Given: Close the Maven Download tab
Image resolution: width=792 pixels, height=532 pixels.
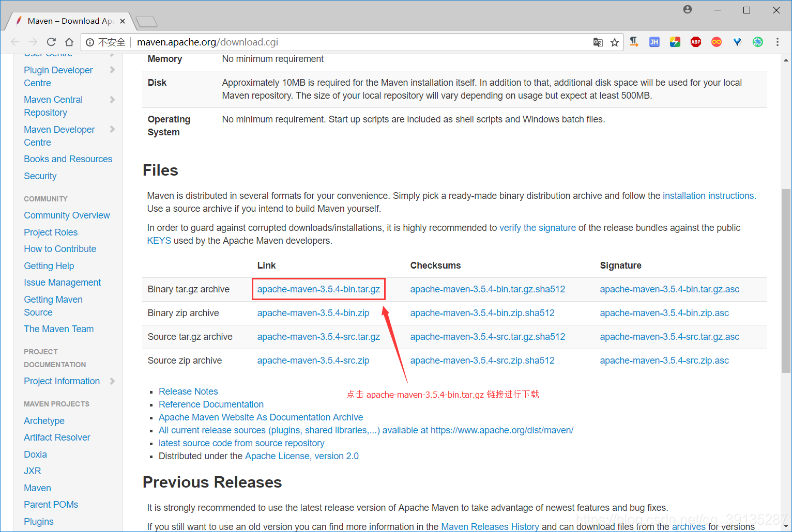Looking at the screenshot, I should point(123,21).
